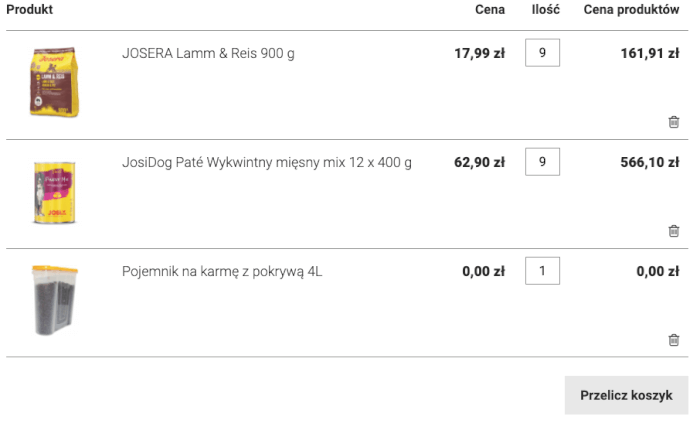Click the 566,10 zł line total

pos(649,162)
